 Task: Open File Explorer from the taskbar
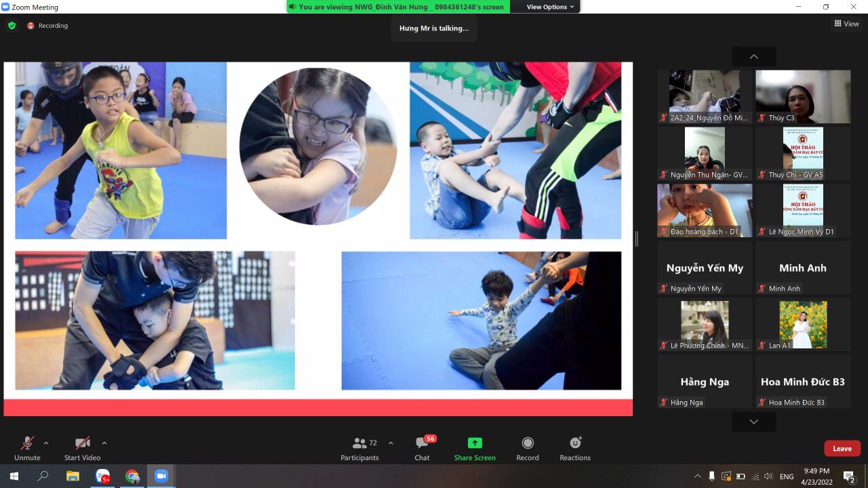[73, 476]
